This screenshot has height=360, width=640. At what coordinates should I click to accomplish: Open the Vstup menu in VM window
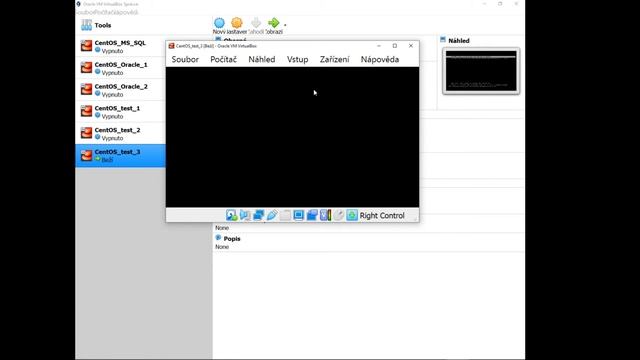coord(297,60)
